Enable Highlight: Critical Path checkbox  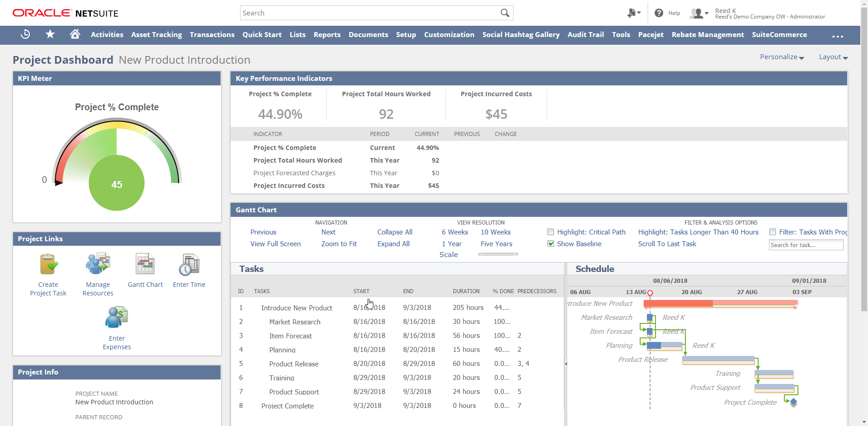[x=551, y=232]
